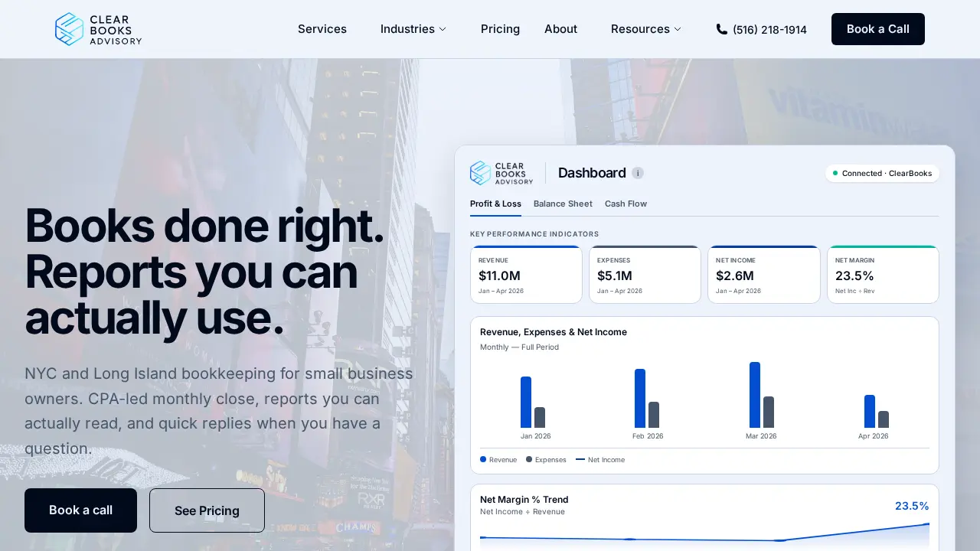Click the Apr 2026 gray expenses bar
Viewport: 980px width, 551px height.
[x=884, y=419]
